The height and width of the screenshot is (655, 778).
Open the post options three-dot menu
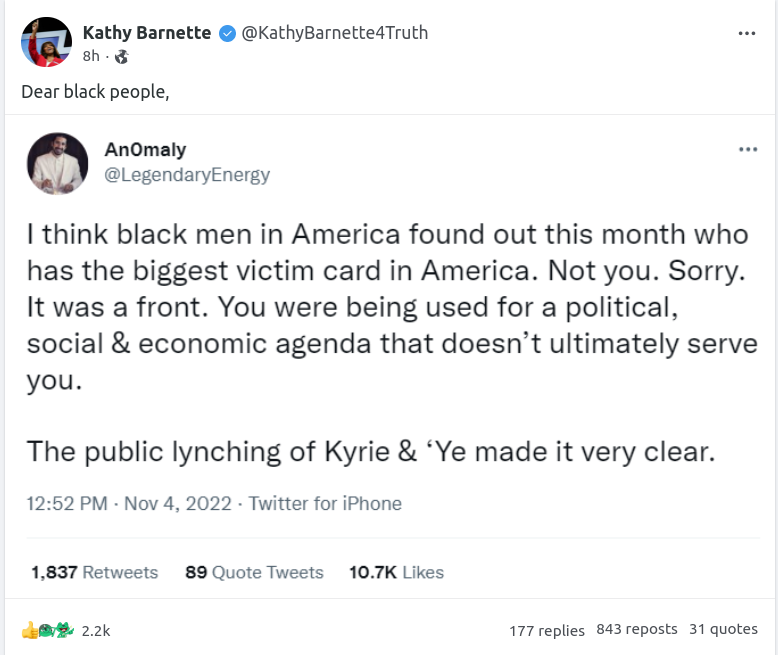[746, 33]
